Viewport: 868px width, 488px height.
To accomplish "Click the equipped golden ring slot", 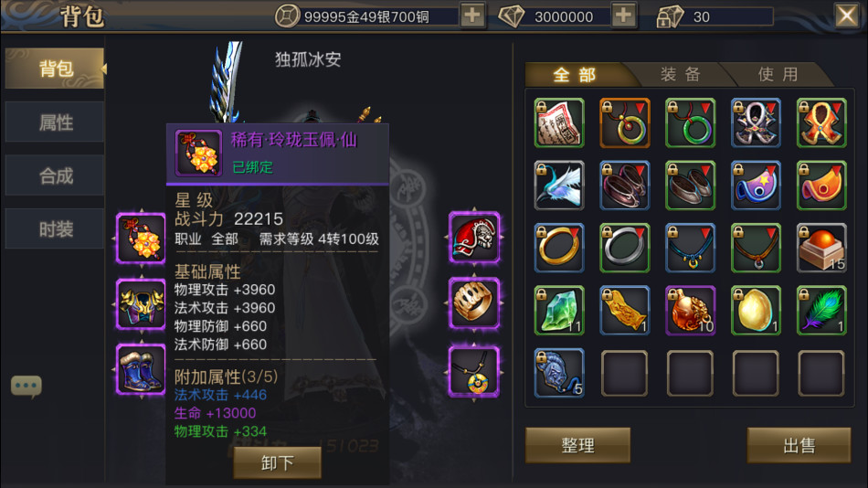I will point(474,303).
